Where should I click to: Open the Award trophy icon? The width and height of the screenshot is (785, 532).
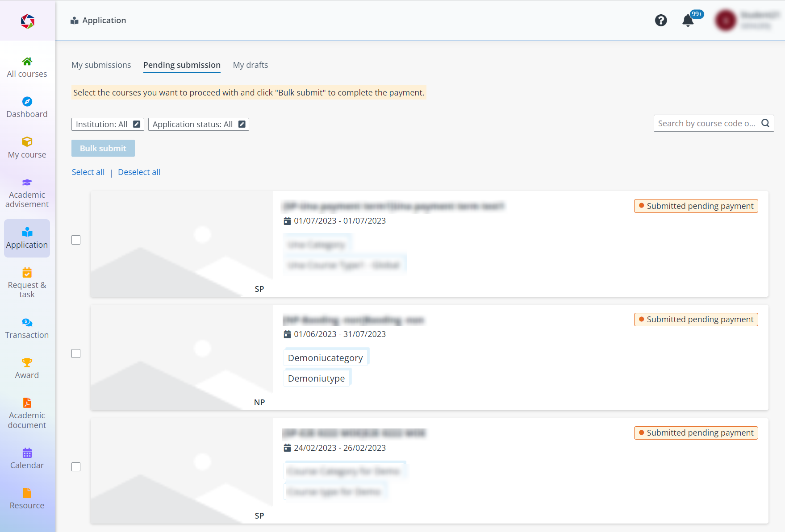point(27,362)
